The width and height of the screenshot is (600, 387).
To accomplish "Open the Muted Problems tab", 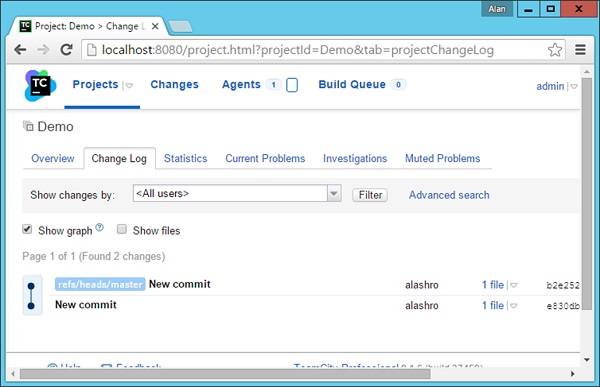I will (443, 158).
